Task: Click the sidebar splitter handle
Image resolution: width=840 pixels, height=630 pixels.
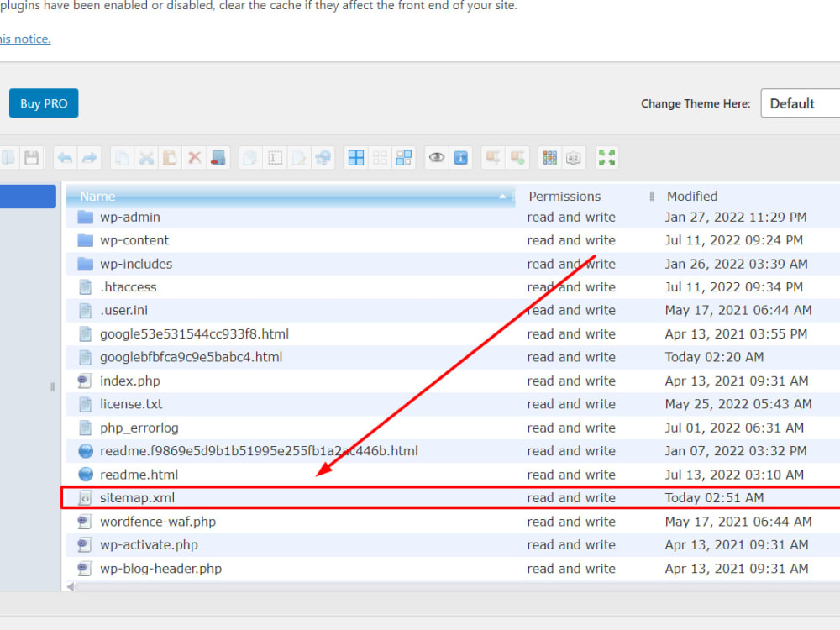Action: point(52,386)
